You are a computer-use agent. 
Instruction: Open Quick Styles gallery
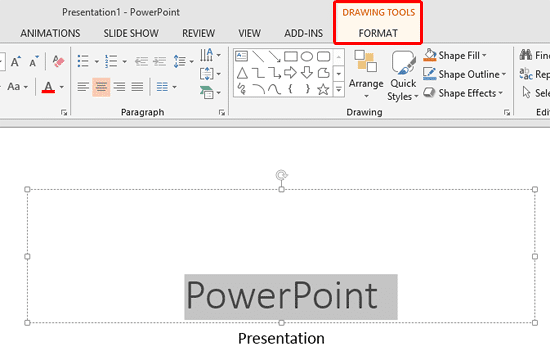click(x=403, y=75)
